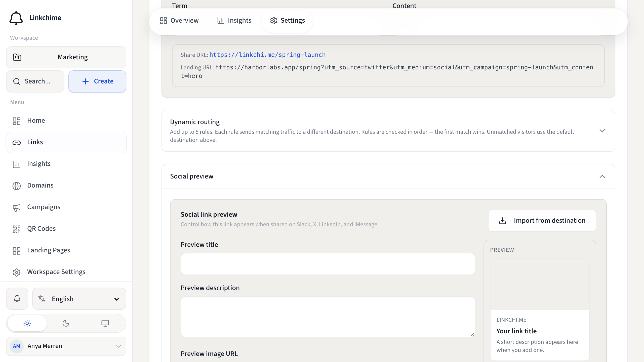The image size is (644, 362).
Task: Switch to the top Insights tab
Action: [x=234, y=21]
